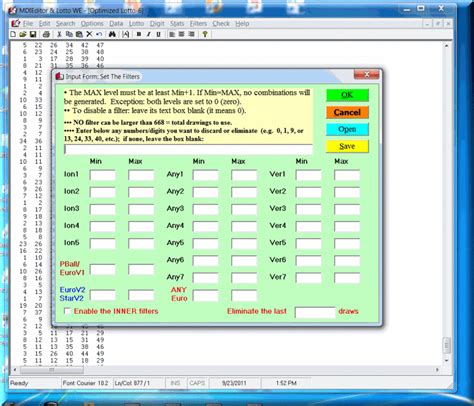
Task: Open the Stats menu
Action: pos(177,24)
